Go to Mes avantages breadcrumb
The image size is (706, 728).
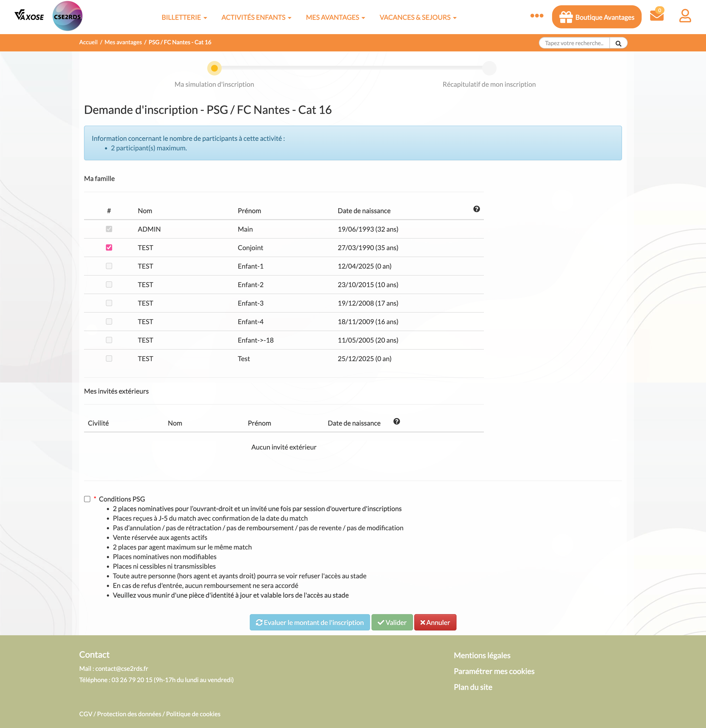(x=123, y=42)
